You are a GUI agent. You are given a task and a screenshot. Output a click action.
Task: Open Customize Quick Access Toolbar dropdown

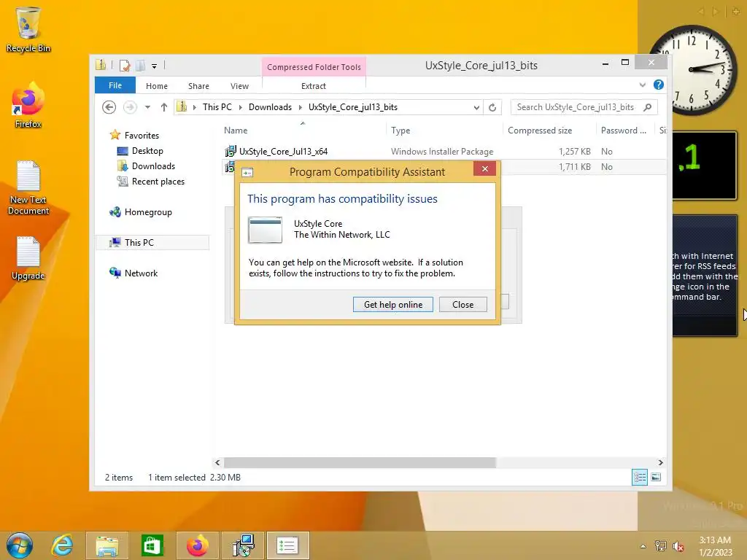pos(155,66)
